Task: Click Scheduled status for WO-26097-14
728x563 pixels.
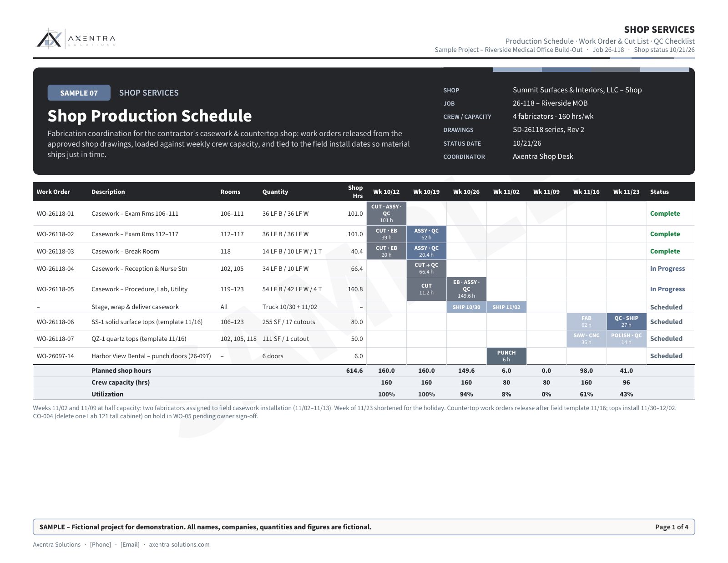Action: [666, 356]
